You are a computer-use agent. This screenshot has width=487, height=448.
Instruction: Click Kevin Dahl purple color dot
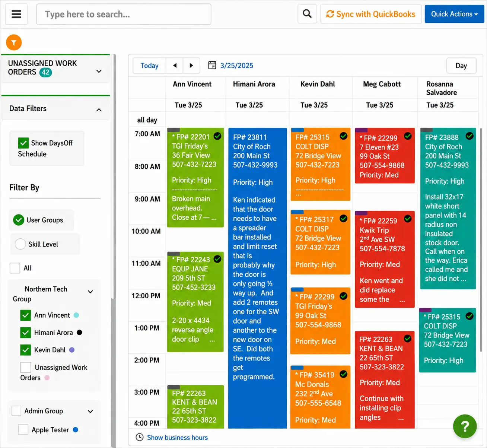pos(72,350)
